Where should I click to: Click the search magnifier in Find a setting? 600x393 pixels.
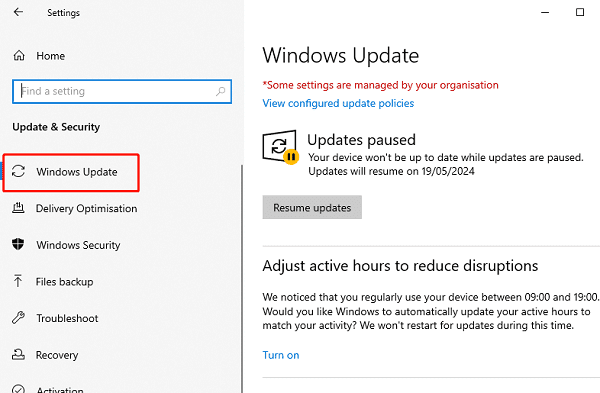pos(220,91)
